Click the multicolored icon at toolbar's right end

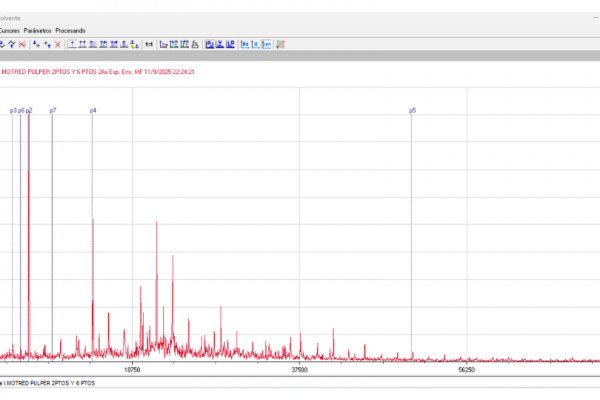[x=280, y=44]
